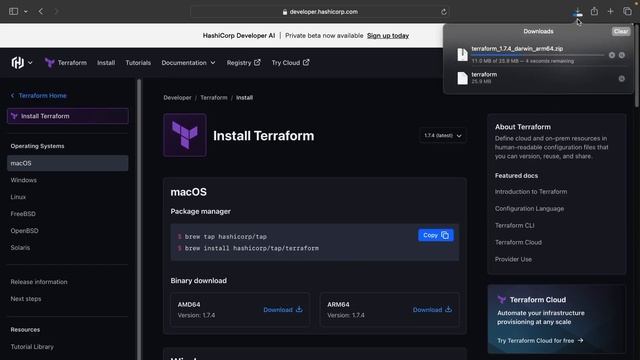Click the sidebar scrollbar
The image size is (640, 360).
tap(139, 219)
